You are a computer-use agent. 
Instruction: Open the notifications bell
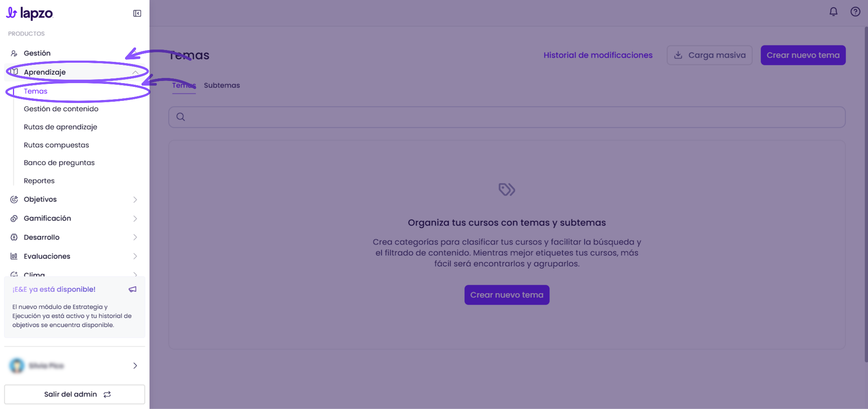(833, 12)
